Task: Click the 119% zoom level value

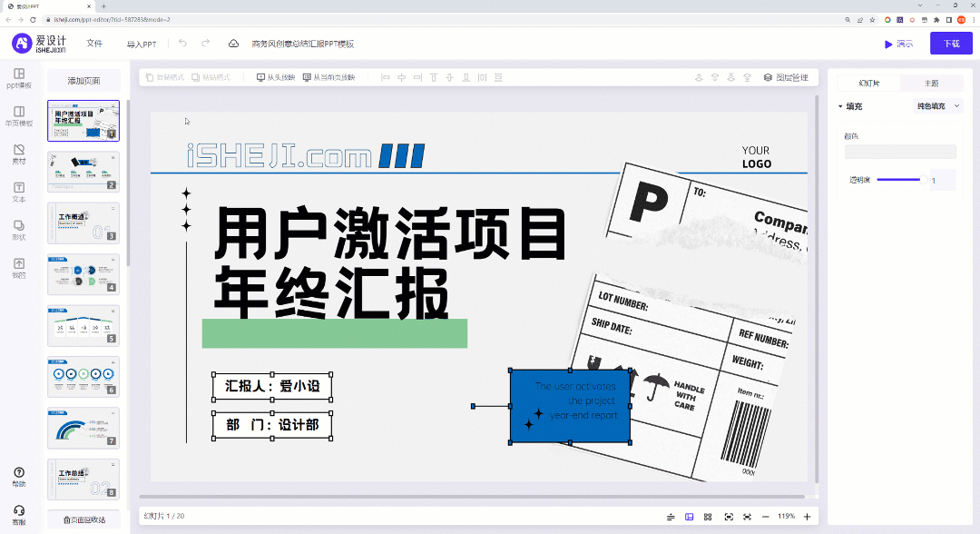Action: (786, 517)
